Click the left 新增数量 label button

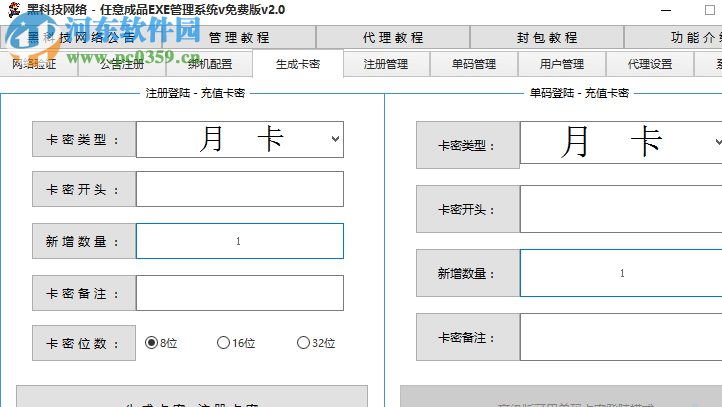[x=84, y=241]
